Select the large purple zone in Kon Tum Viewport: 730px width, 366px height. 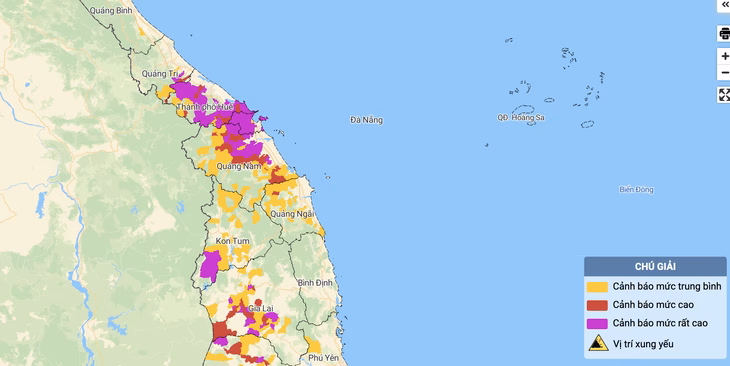pos(210,265)
